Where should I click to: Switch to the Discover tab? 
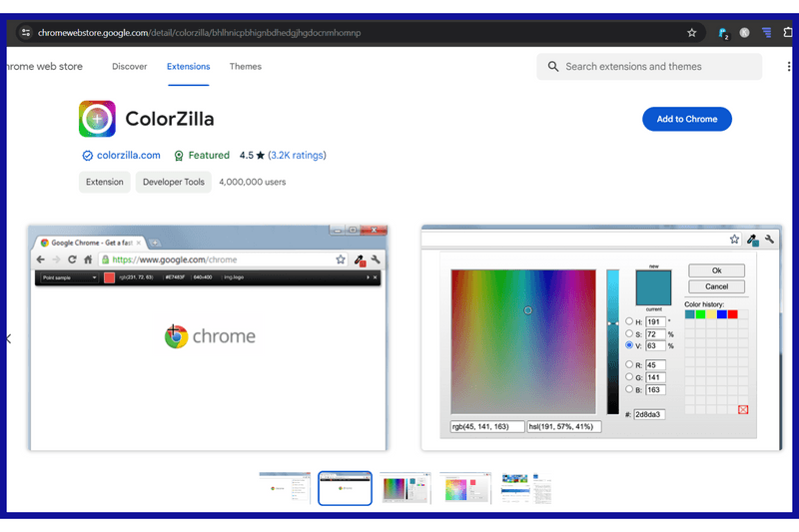click(130, 67)
